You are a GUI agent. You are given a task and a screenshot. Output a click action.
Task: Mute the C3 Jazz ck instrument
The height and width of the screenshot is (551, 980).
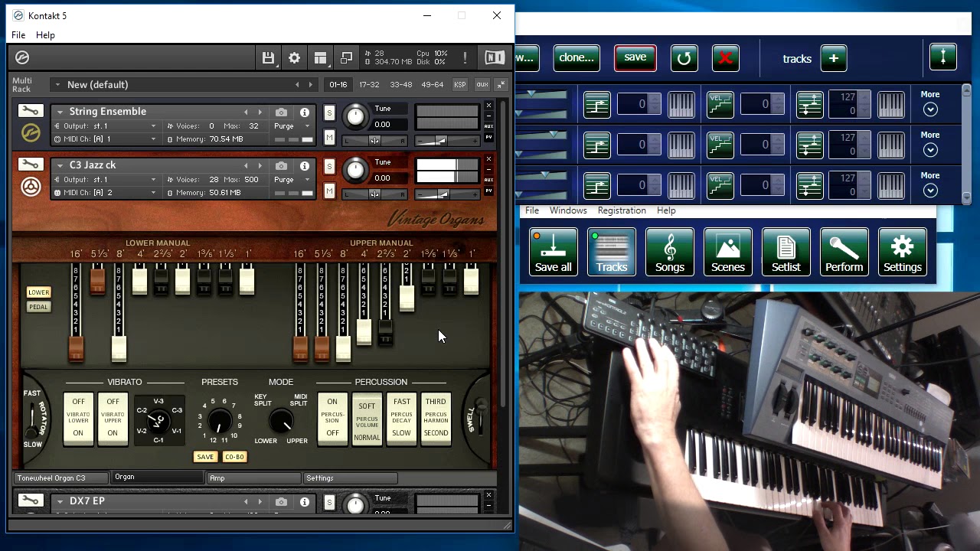click(329, 191)
